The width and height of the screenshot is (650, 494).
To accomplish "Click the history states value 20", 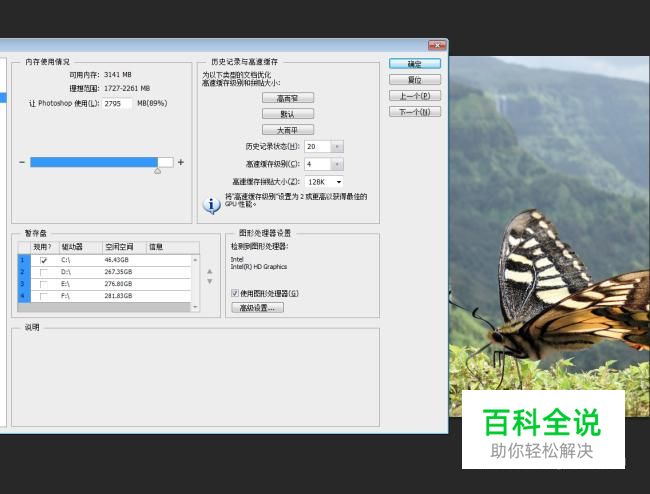I will click(318, 146).
